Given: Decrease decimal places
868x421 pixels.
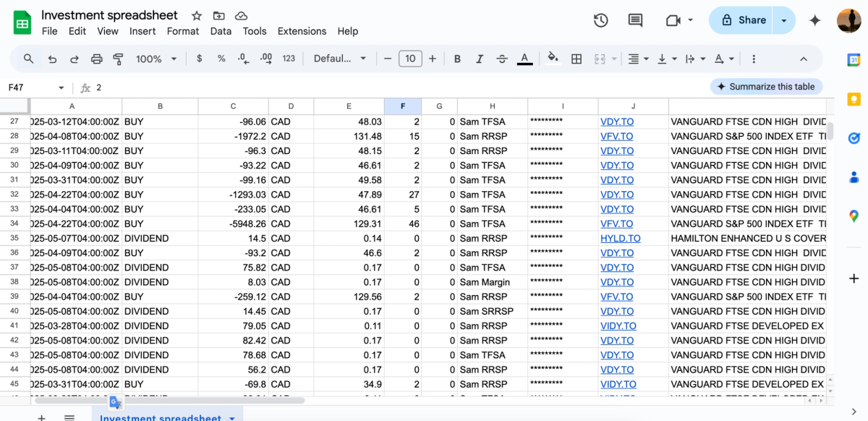Looking at the screenshot, I should click(243, 59).
